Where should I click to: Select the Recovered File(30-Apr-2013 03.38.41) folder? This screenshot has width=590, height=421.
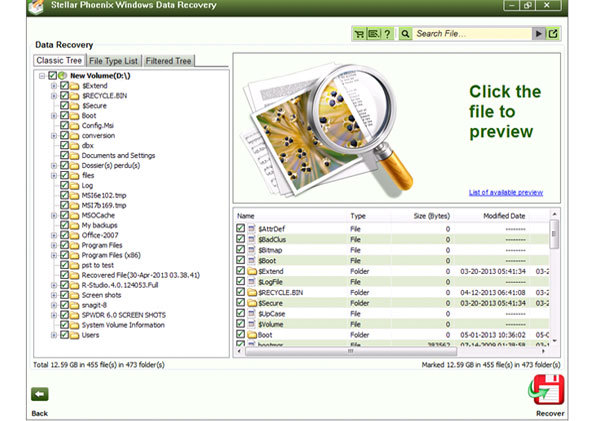[x=141, y=275]
